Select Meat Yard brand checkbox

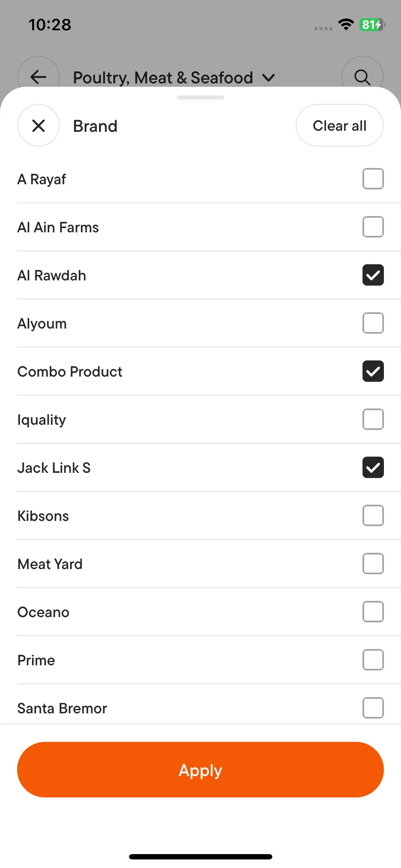373,564
